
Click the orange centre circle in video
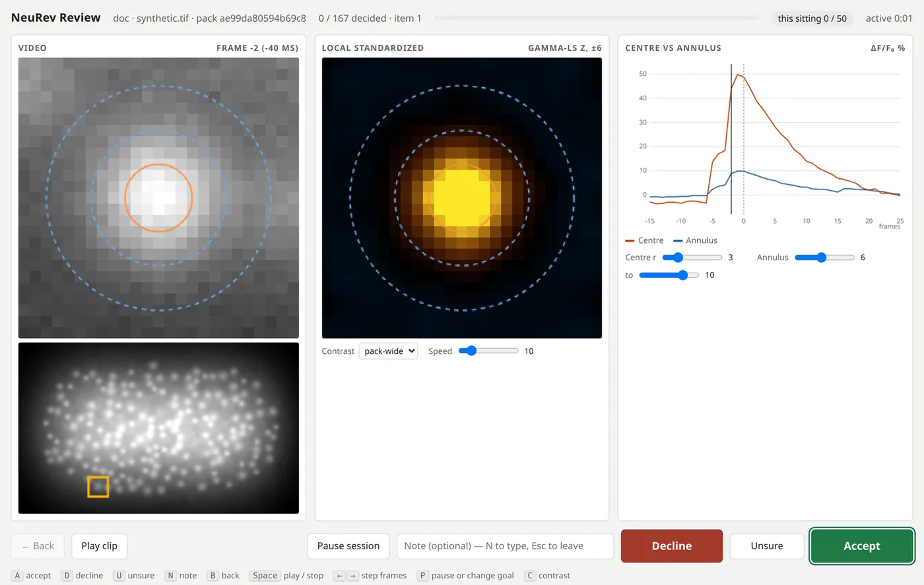coord(158,197)
